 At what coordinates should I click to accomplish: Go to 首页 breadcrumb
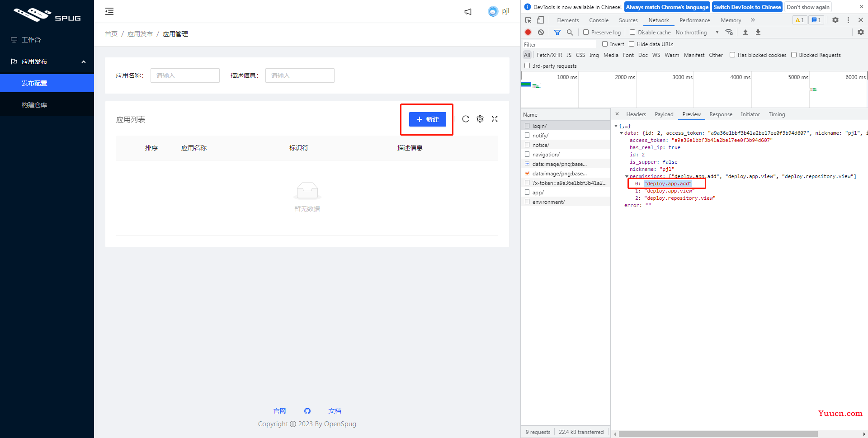pos(111,34)
